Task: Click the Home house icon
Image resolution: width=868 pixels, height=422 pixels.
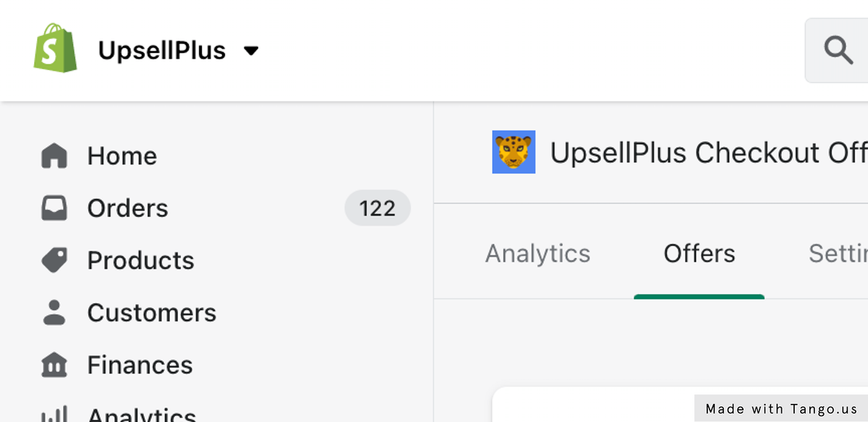Action: click(x=54, y=156)
